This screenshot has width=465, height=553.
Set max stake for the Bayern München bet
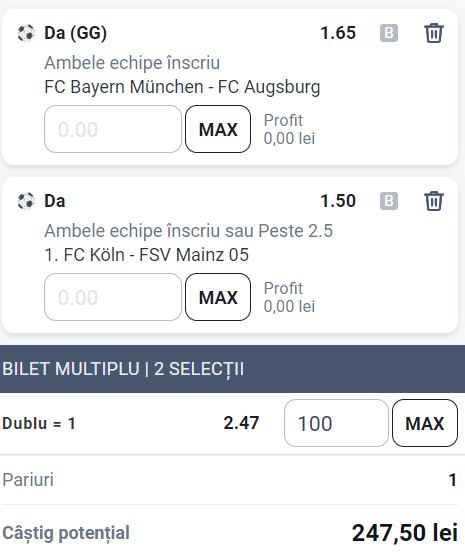pyautogui.click(x=218, y=129)
